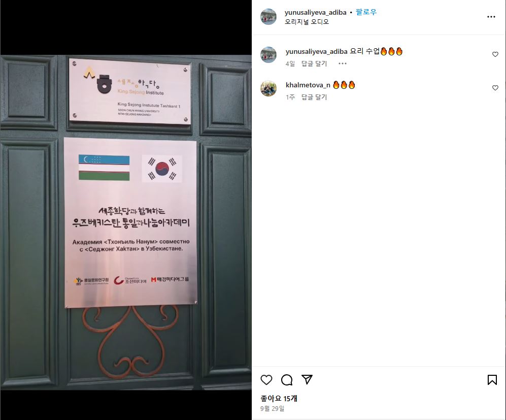The width and height of the screenshot is (506, 420).
Task: Like the post with the heart icon
Action: click(266, 380)
